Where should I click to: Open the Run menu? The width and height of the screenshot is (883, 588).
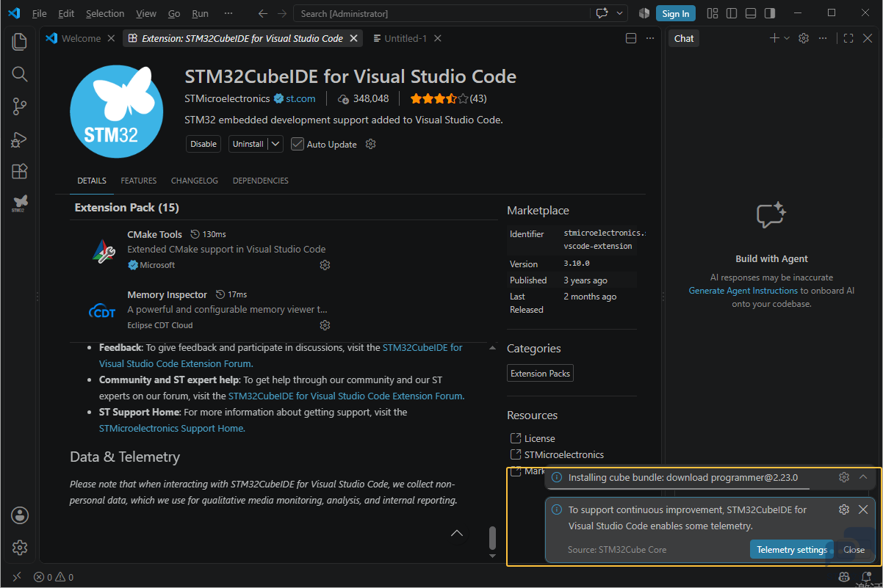(200, 13)
